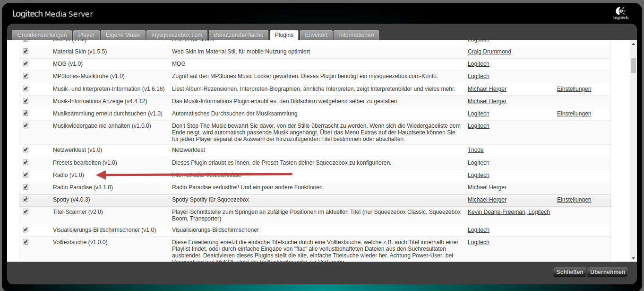
Task: Open the Erweitert tab
Action: [x=316, y=35]
